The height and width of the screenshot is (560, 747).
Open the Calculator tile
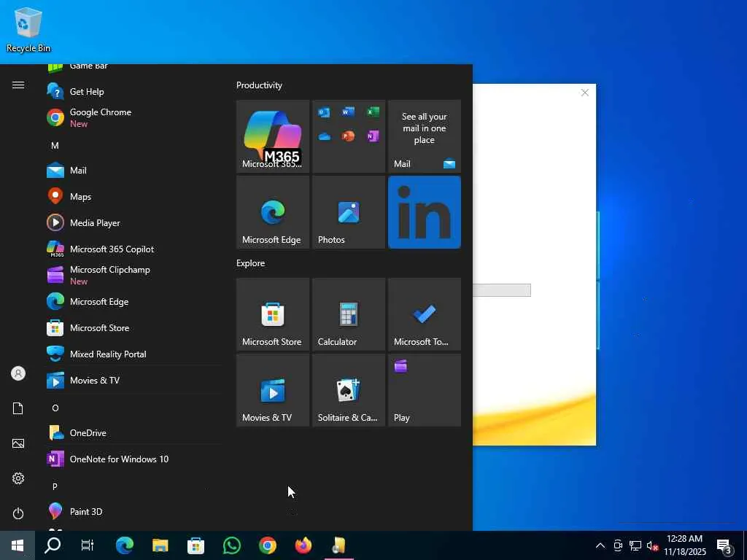[349, 314]
